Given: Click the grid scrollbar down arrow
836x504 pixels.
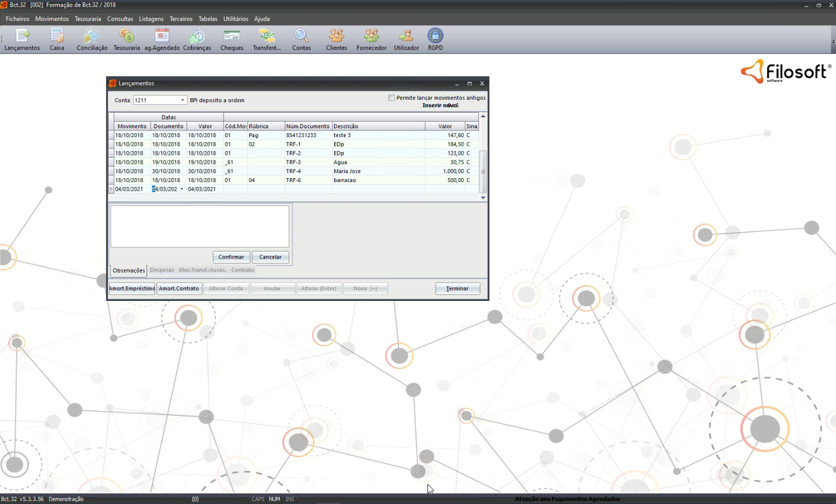Looking at the screenshot, I should [x=483, y=198].
